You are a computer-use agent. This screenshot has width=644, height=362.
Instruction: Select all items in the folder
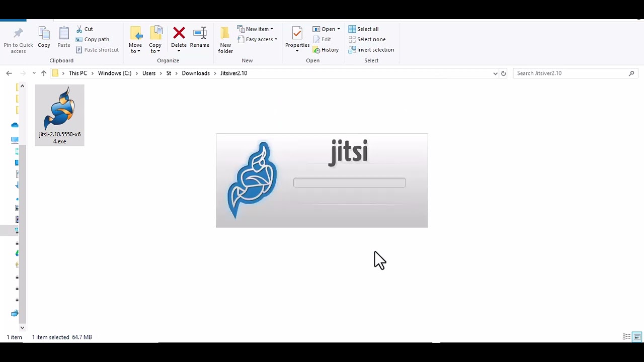pos(363,29)
